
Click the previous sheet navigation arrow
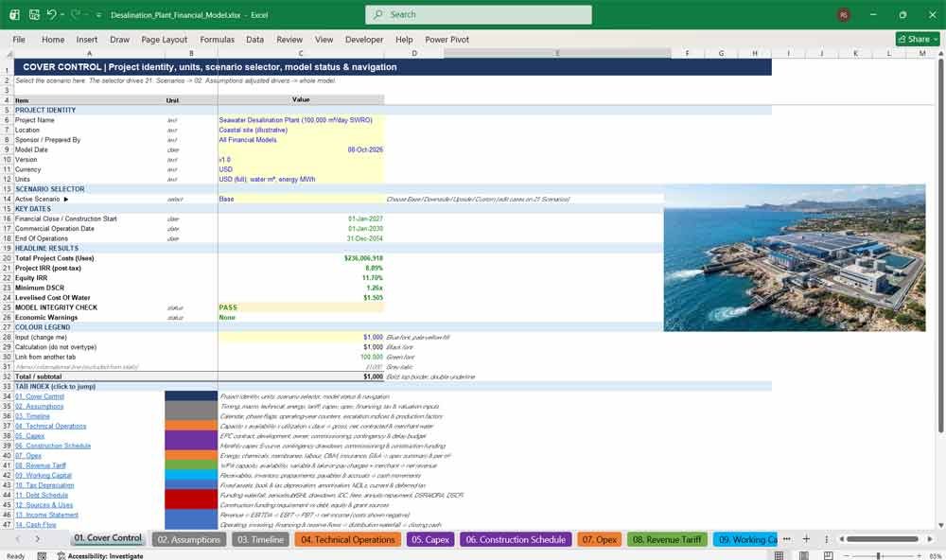tap(18, 539)
